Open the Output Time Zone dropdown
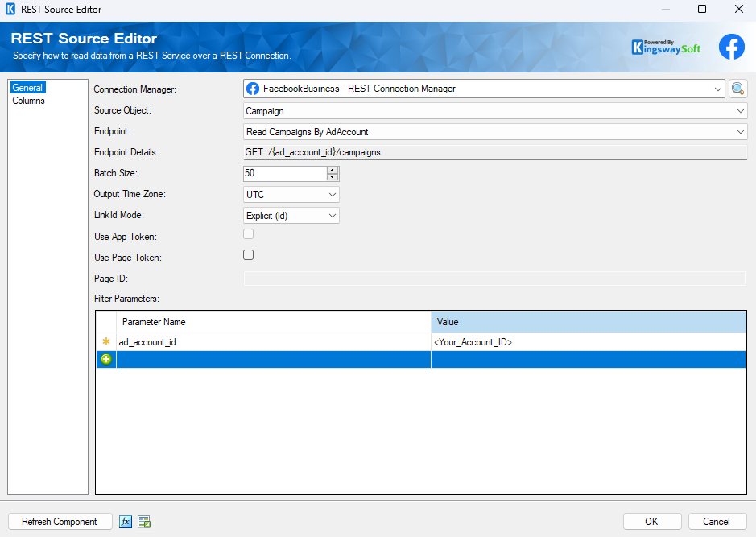Image resolution: width=756 pixels, height=537 pixels. pyautogui.click(x=330, y=194)
